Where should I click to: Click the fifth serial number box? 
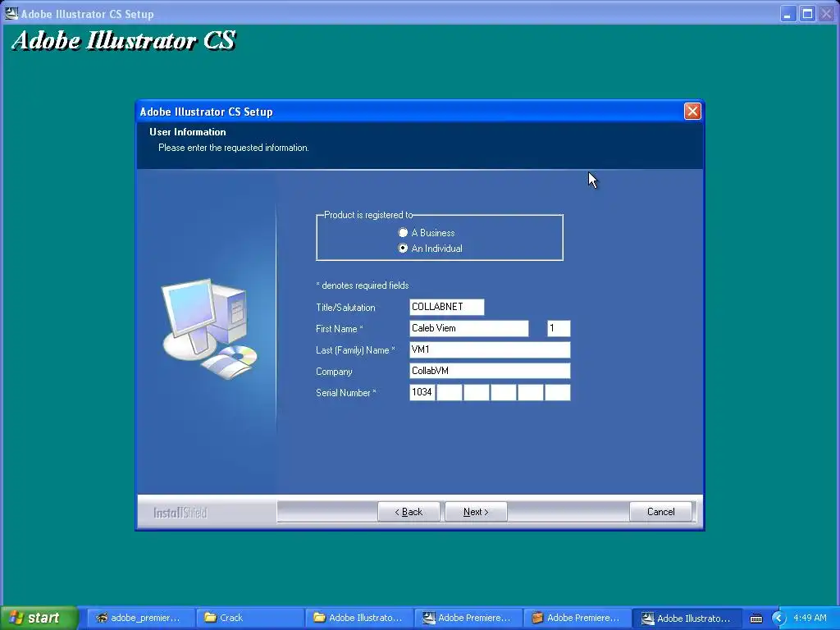coord(531,392)
